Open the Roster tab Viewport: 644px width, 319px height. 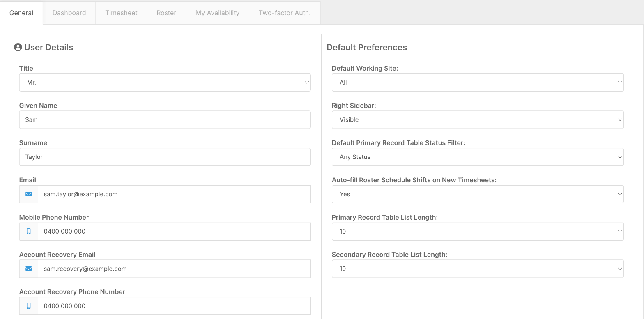pos(166,13)
